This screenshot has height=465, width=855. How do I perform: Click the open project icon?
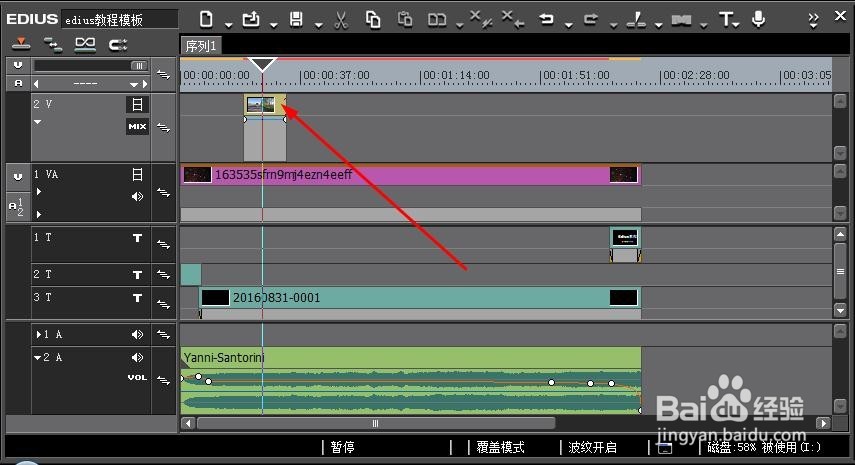click(x=251, y=19)
